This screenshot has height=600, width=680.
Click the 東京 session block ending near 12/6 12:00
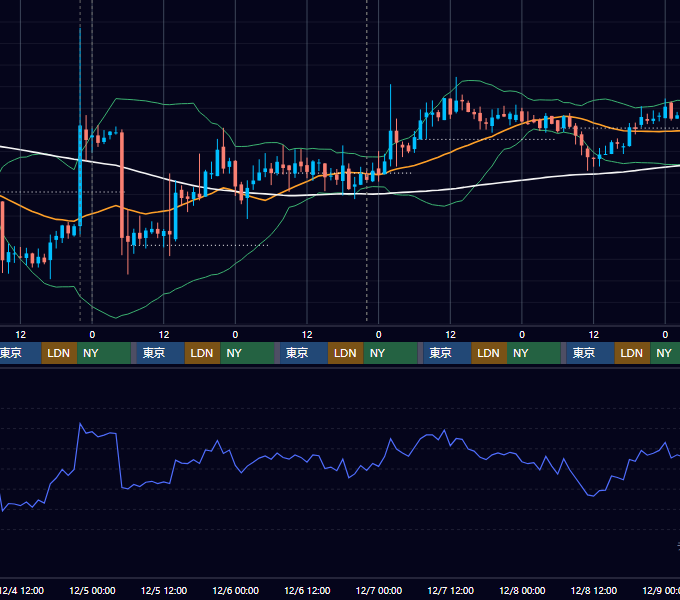coord(304,353)
